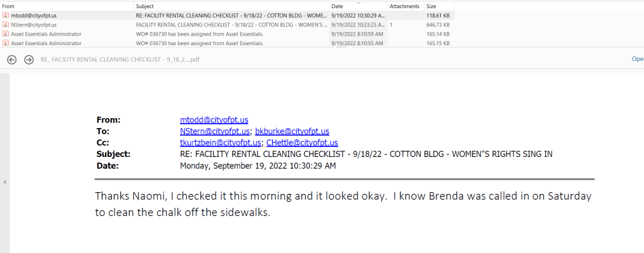Click PDF icon beside NStern@cityofpt.us row
Image resolution: width=644 pixels, height=253 pixels.
6,24
